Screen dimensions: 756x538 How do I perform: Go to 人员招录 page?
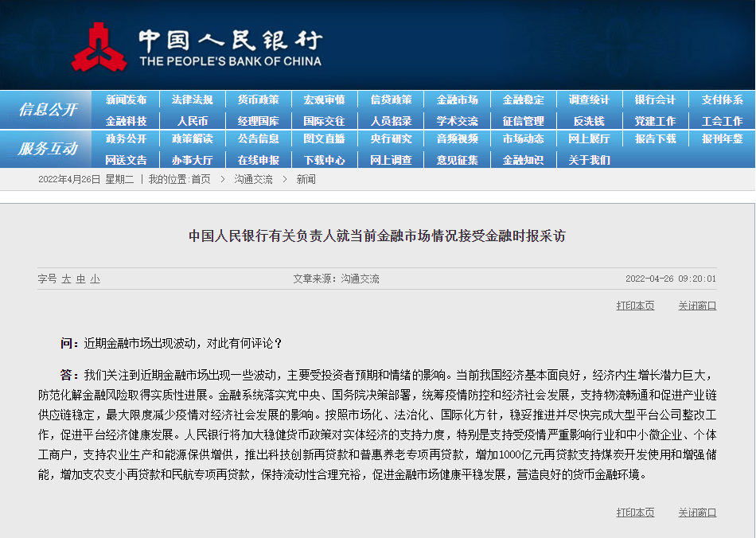391,121
